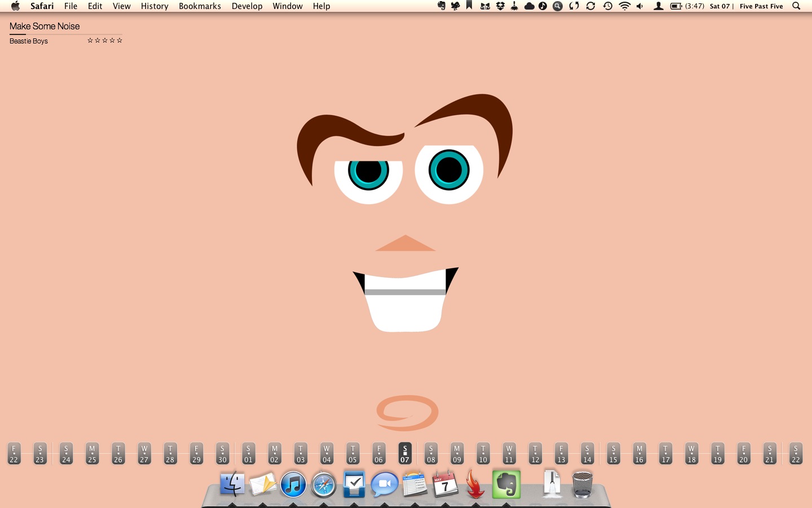Open the Wi-Fi status menu
This screenshot has width=812, height=508.
624,6
